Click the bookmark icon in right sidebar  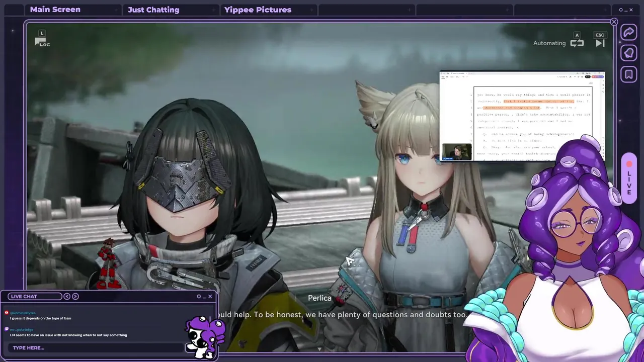coord(628,75)
